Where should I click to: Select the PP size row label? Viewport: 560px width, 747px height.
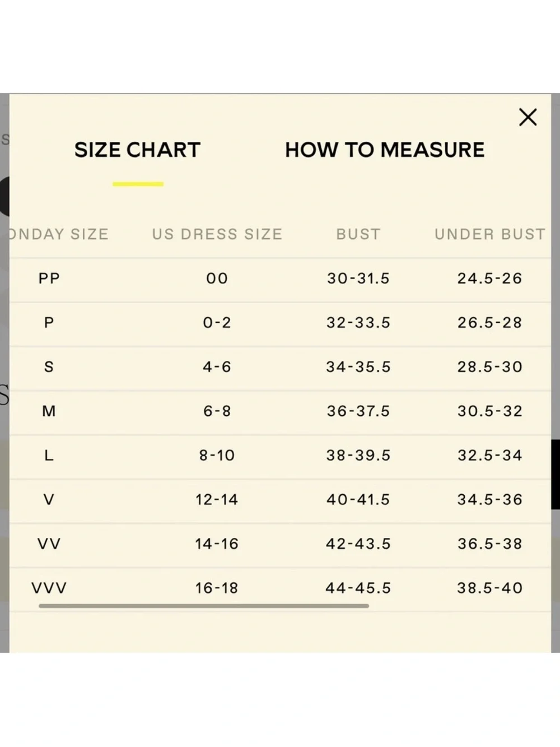pos(49,278)
